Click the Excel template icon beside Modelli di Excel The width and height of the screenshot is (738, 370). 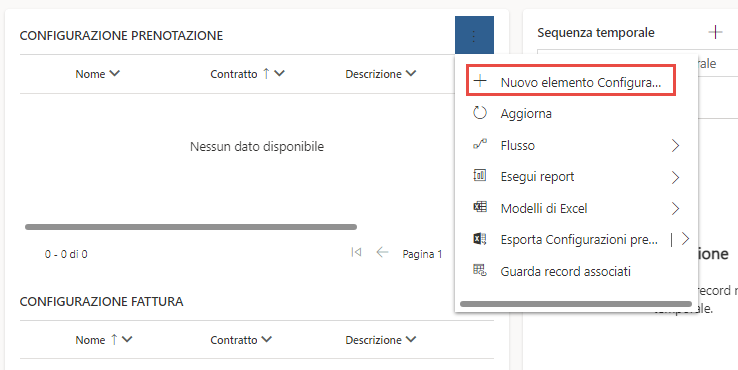[x=480, y=208]
